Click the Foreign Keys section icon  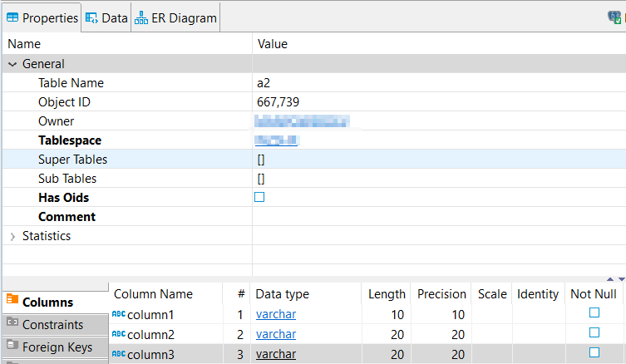[12, 347]
